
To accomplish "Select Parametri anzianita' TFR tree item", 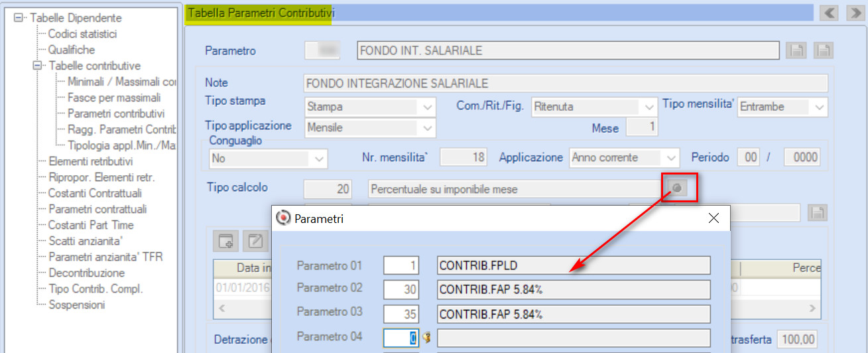I will click(105, 257).
